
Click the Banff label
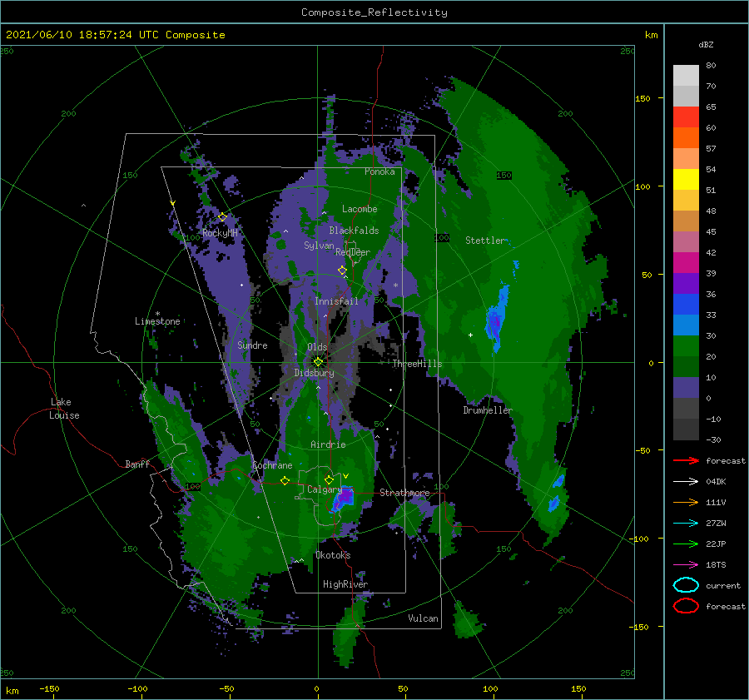tap(137, 464)
